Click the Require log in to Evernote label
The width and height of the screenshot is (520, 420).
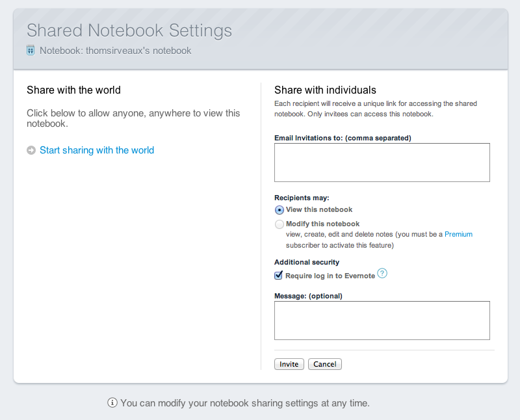[330, 276]
